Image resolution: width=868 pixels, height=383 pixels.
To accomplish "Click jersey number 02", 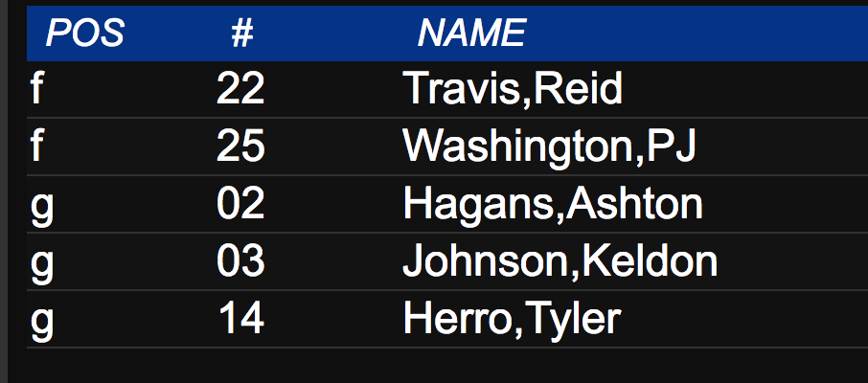I will click(240, 204).
